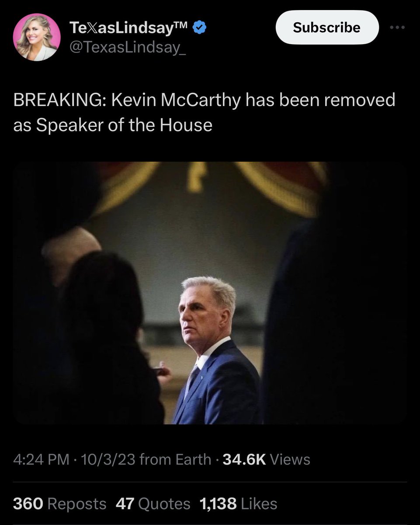
Task: View the 34.6K Views analytics
Action: pos(267,459)
